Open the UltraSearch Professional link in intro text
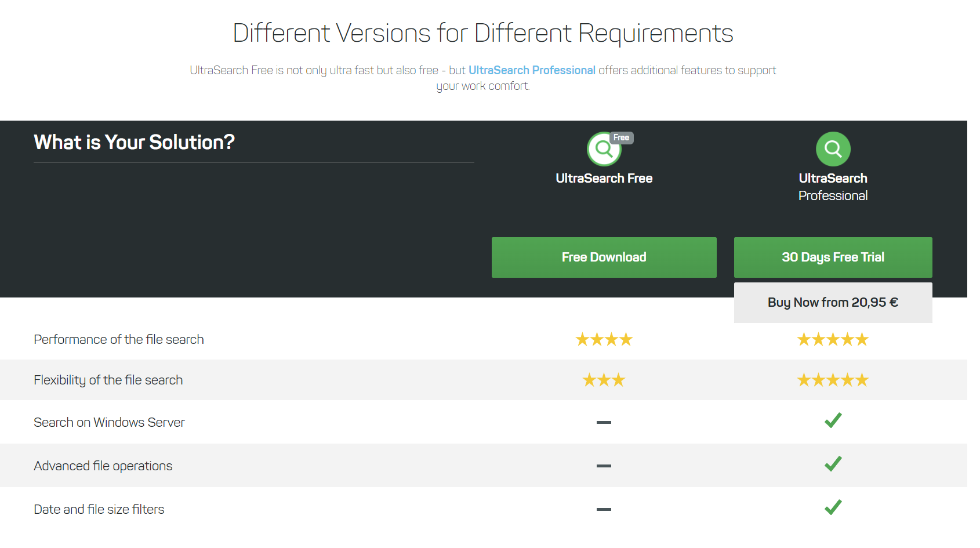 tap(532, 70)
